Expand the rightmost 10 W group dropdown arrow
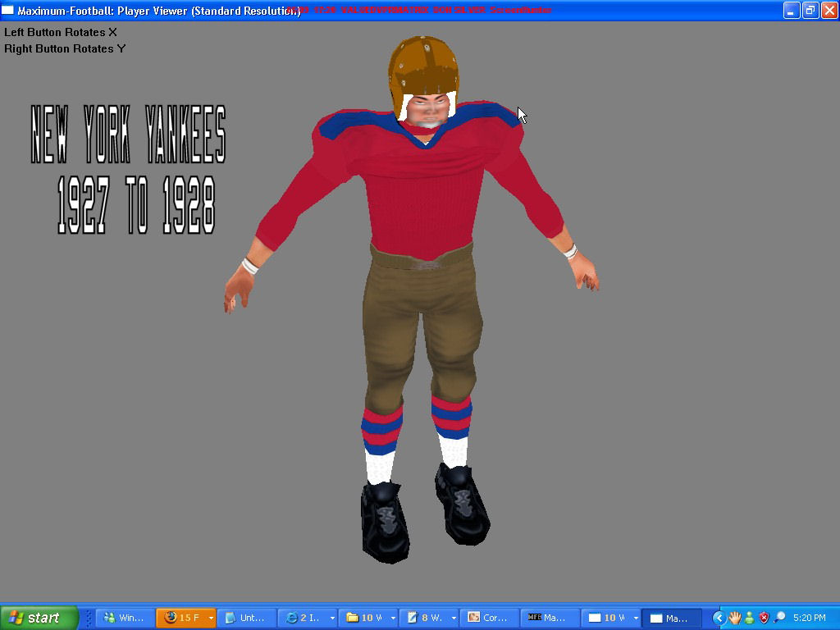This screenshot has width=840, height=630. [636, 619]
